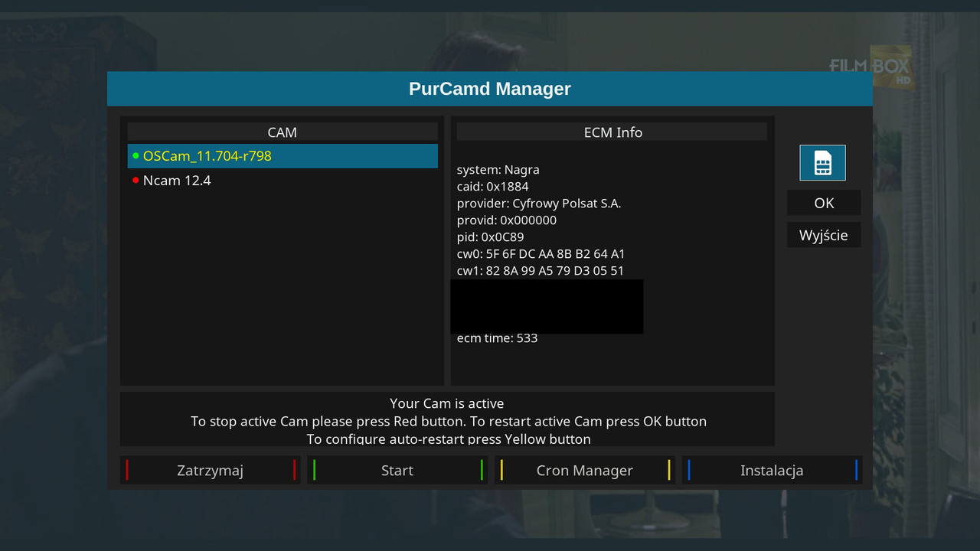Click the CAM column header

click(x=283, y=132)
